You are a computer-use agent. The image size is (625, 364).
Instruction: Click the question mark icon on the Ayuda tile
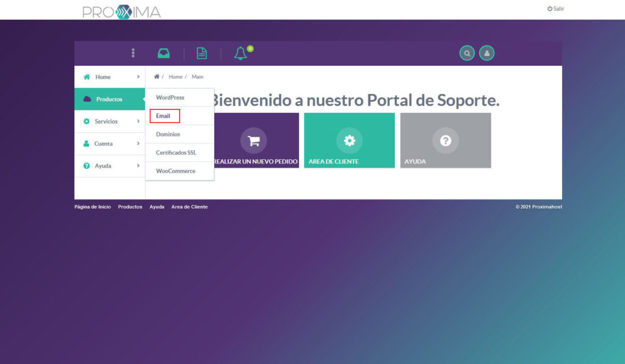point(446,140)
